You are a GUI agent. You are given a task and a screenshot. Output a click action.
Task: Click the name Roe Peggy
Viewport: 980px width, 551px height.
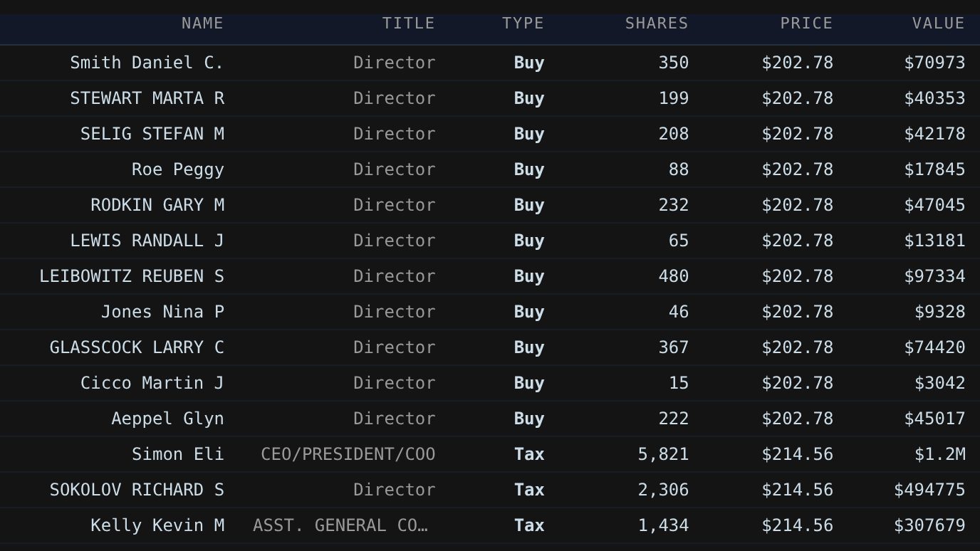(178, 169)
